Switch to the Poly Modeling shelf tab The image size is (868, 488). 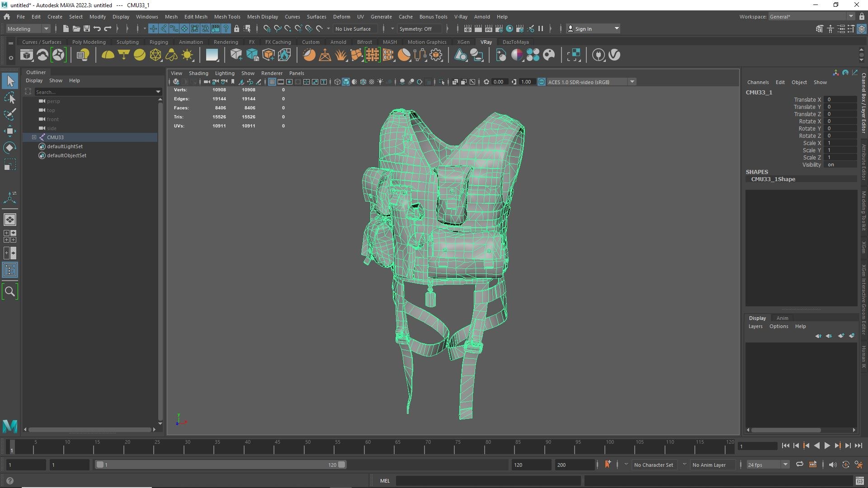(x=89, y=42)
